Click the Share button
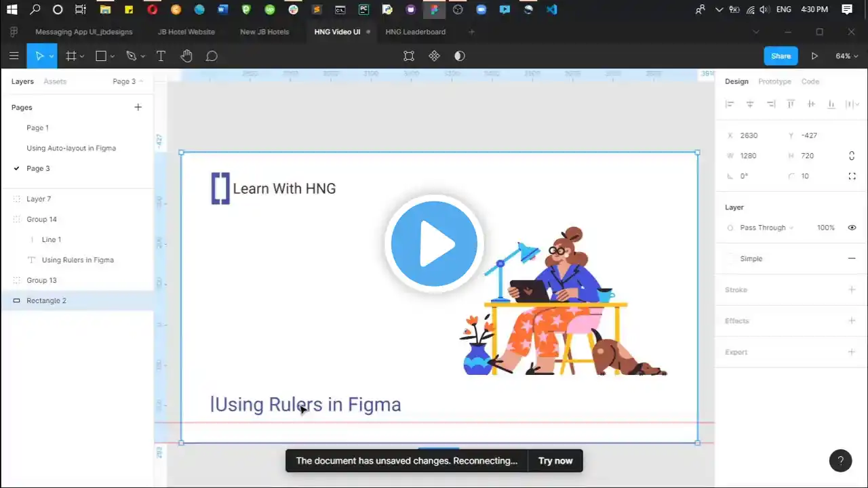 [x=781, y=56]
